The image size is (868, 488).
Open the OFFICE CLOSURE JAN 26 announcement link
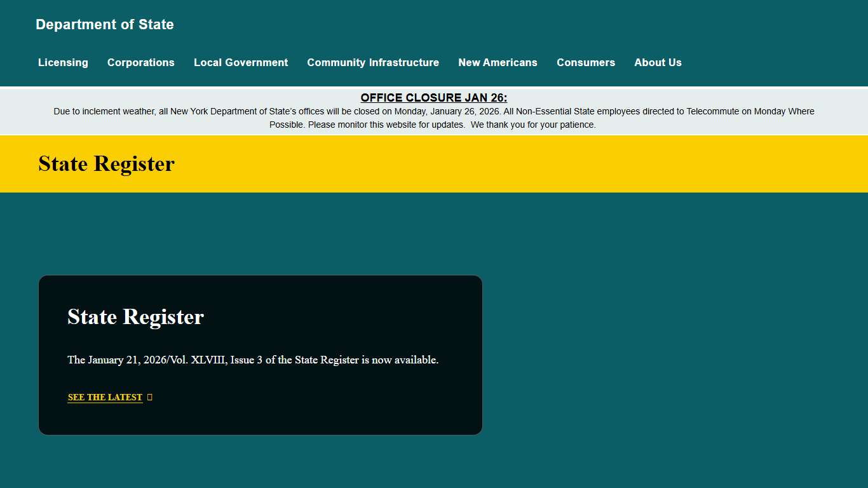[434, 98]
